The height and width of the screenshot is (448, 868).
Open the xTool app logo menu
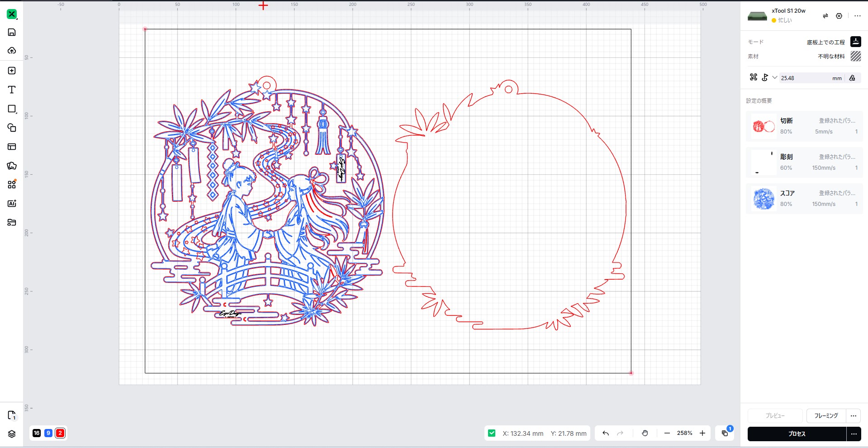pos(12,14)
